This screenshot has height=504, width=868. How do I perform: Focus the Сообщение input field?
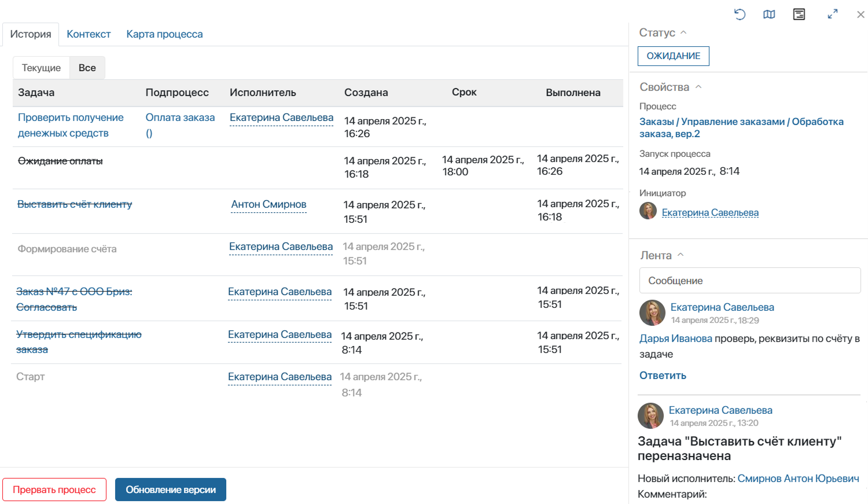[x=750, y=281]
